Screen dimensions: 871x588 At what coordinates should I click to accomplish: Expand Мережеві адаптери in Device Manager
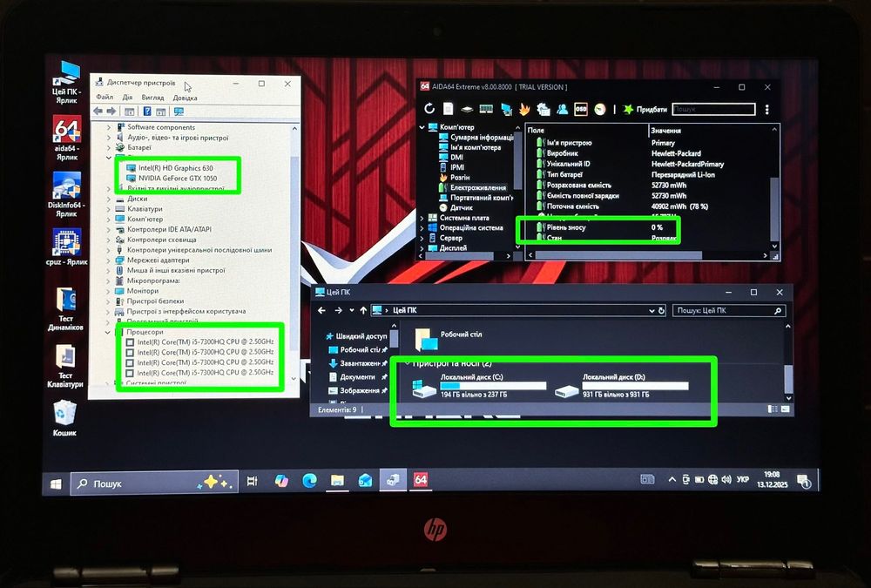click(109, 260)
